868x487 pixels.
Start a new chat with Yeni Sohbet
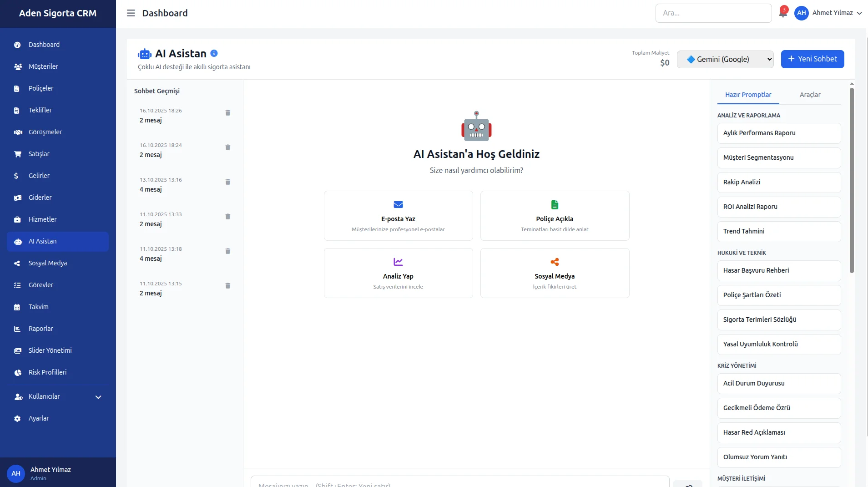[812, 59]
